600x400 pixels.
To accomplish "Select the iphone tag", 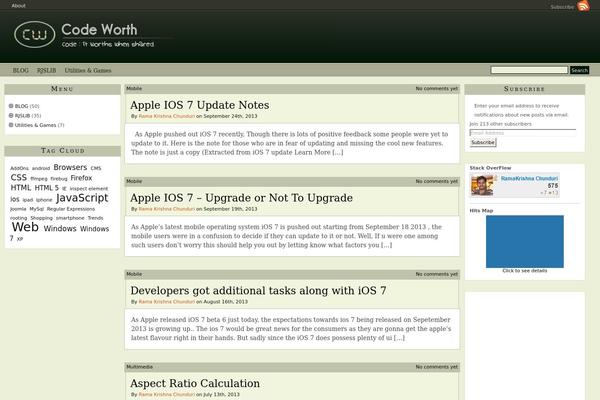I will click(44, 200).
